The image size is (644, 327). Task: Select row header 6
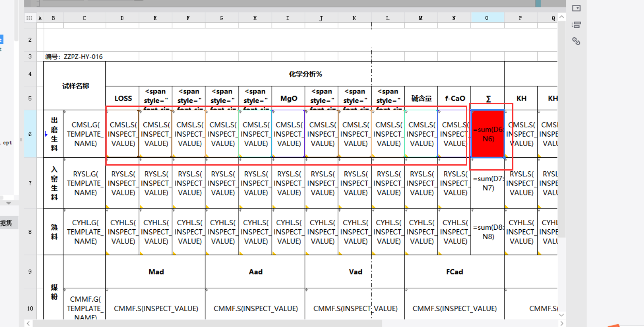tap(30, 134)
